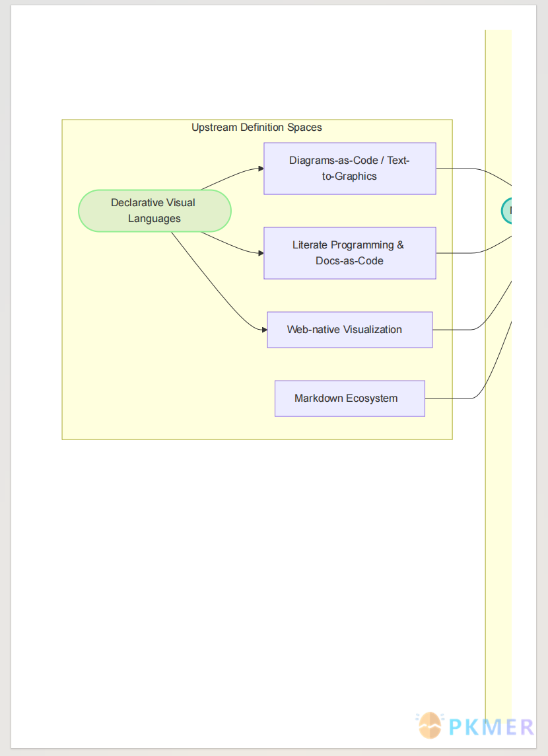Click the partially visible teal circle node
This screenshot has height=756, width=548.
coord(506,211)
